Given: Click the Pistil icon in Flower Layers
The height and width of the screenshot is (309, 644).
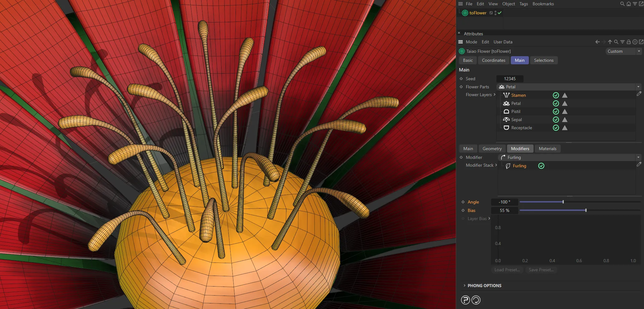Looking at the screenshot, I should click(x=506, y=111).
